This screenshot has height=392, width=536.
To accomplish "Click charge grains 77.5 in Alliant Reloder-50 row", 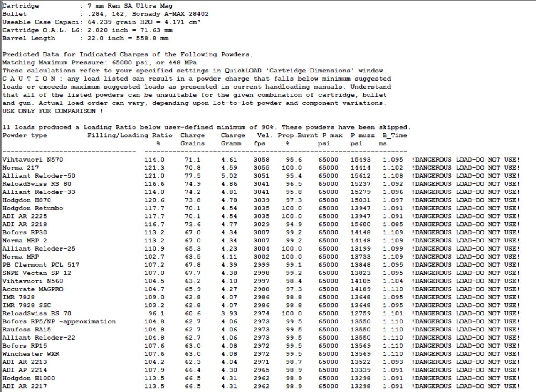I will [x=193, y=176].
